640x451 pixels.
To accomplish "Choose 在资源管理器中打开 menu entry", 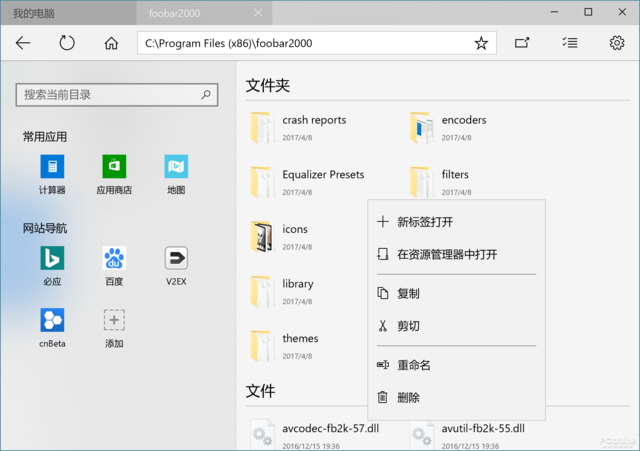I will tap(456, 254).
